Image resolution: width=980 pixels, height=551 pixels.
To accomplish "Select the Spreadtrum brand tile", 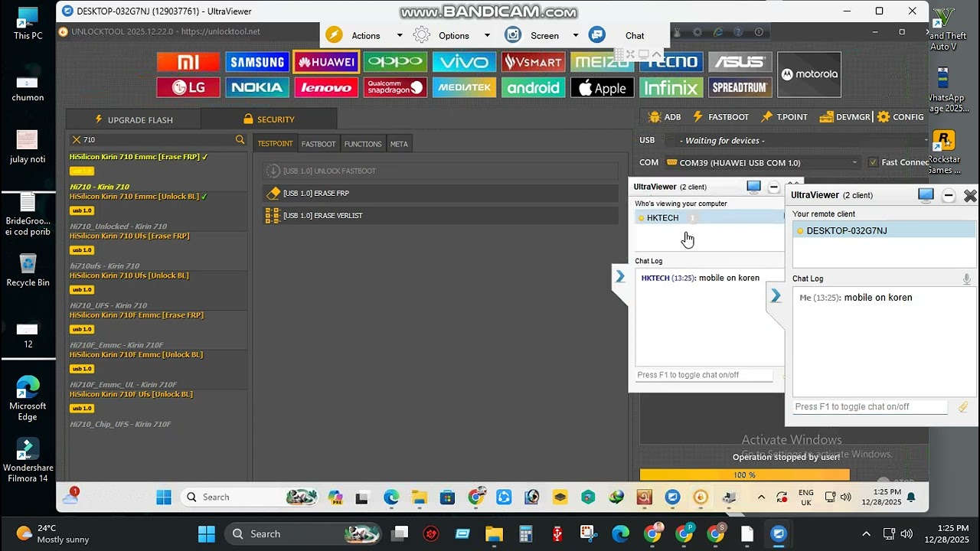I will pos(740,87).
